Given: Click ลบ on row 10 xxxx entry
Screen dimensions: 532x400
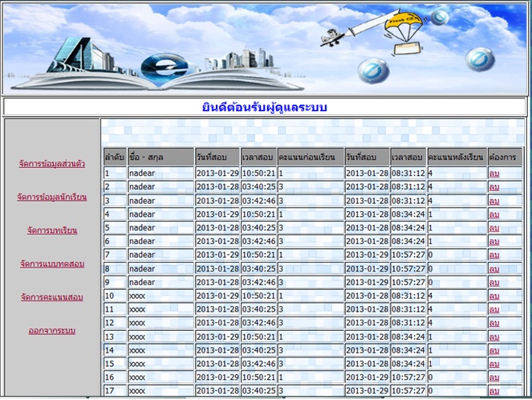Looking at the screenshot, I should click(493, 296).
